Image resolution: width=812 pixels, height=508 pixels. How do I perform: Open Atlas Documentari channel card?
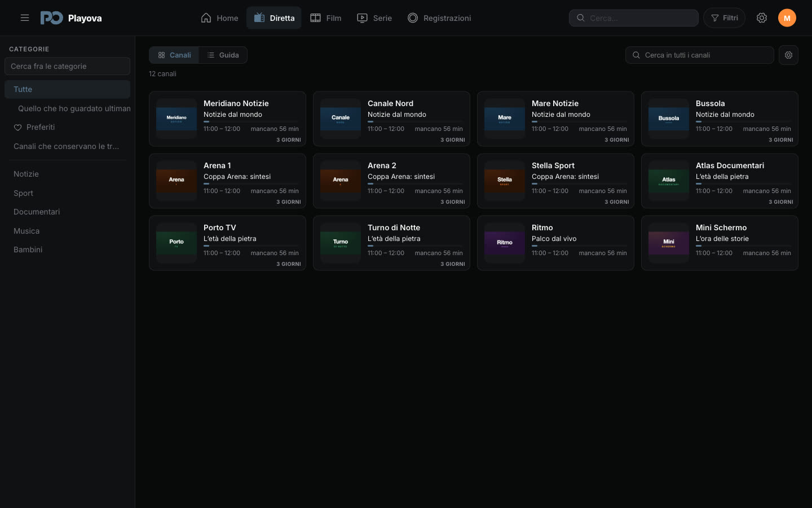[x=720, y=181]
